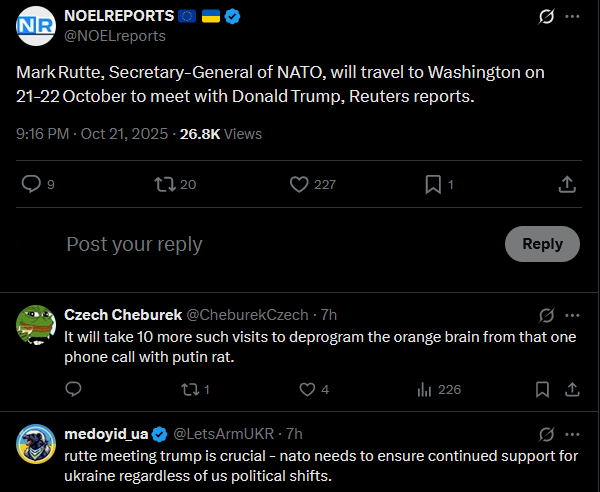The height and width of the screenshot is (492, 600).
Task: Open the @NOELreports profile handle
Action: point(115,36)
